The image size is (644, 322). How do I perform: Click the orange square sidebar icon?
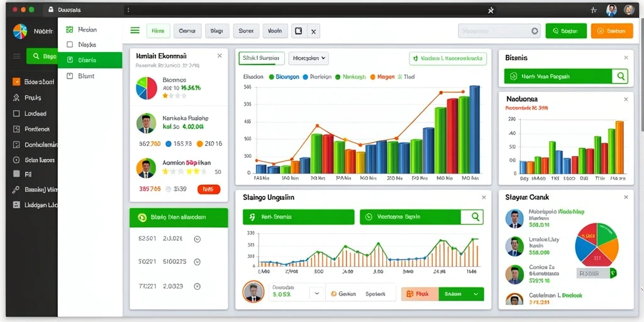tap(16, 82)
